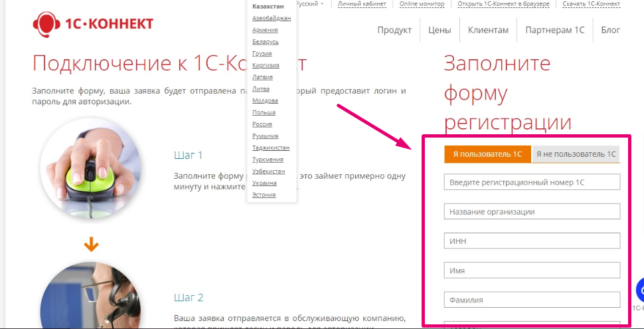Viewport: 644px width, 329px height.
Task: Click the orange down arrow between steps
Action: (x=91, y=245)
